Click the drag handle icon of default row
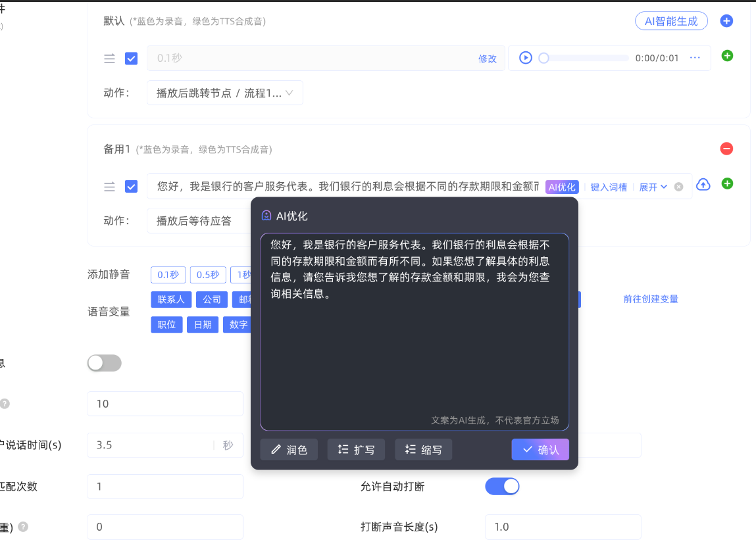The height and width of the screenshot is (555, 756). [109, 59]
